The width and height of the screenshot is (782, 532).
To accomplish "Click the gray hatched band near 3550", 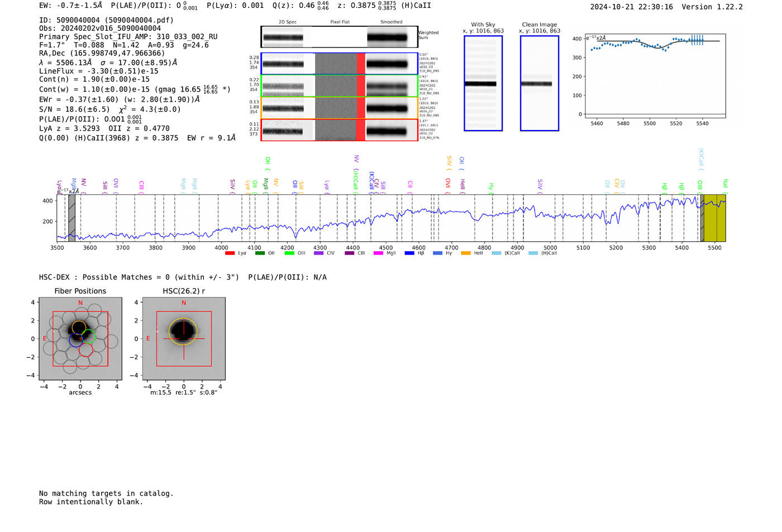I will click(71, 218).
